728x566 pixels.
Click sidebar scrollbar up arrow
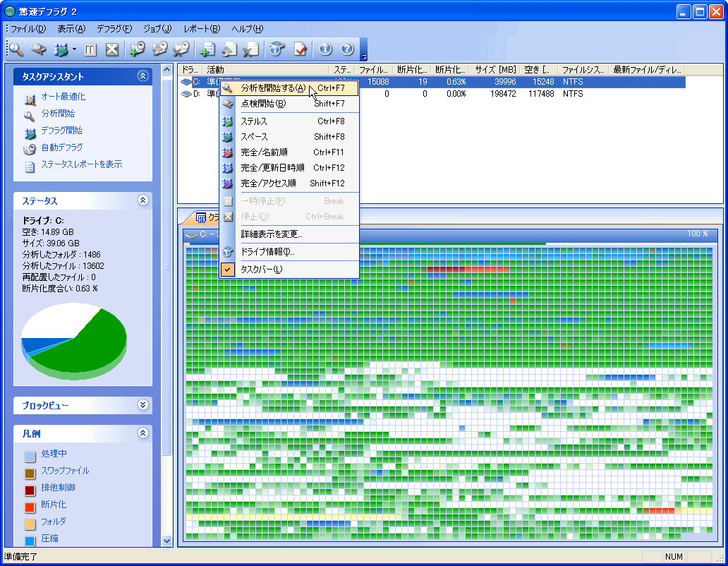pos(166,70)
